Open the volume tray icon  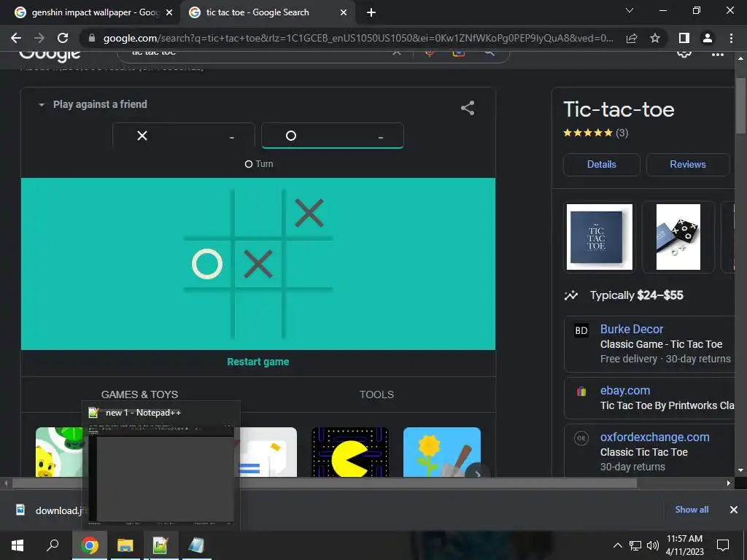click(x=653, y=545)
